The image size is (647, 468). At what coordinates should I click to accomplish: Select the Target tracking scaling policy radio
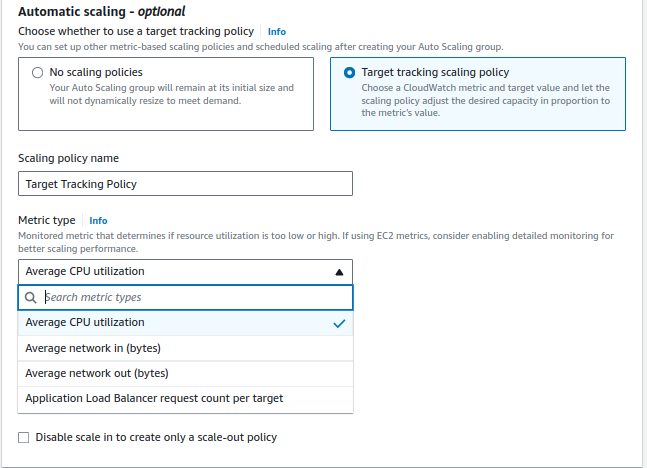pyautogui.click(x=349, y=73)
